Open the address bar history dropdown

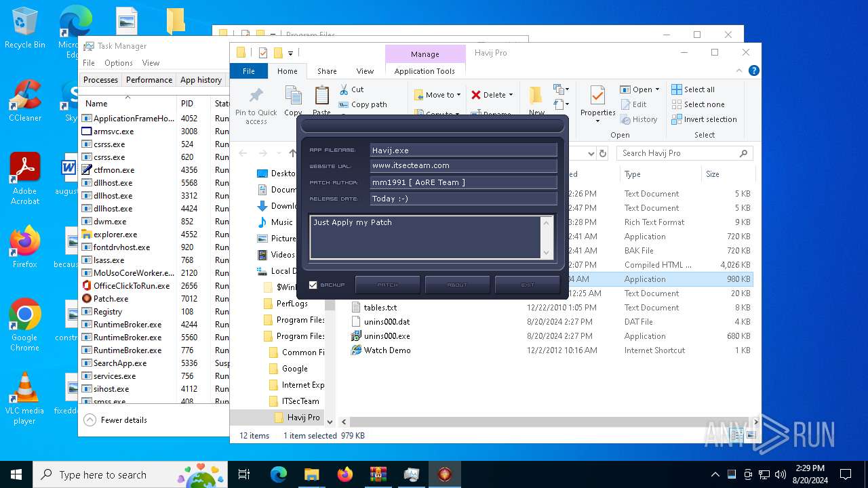tap(591, 153)
